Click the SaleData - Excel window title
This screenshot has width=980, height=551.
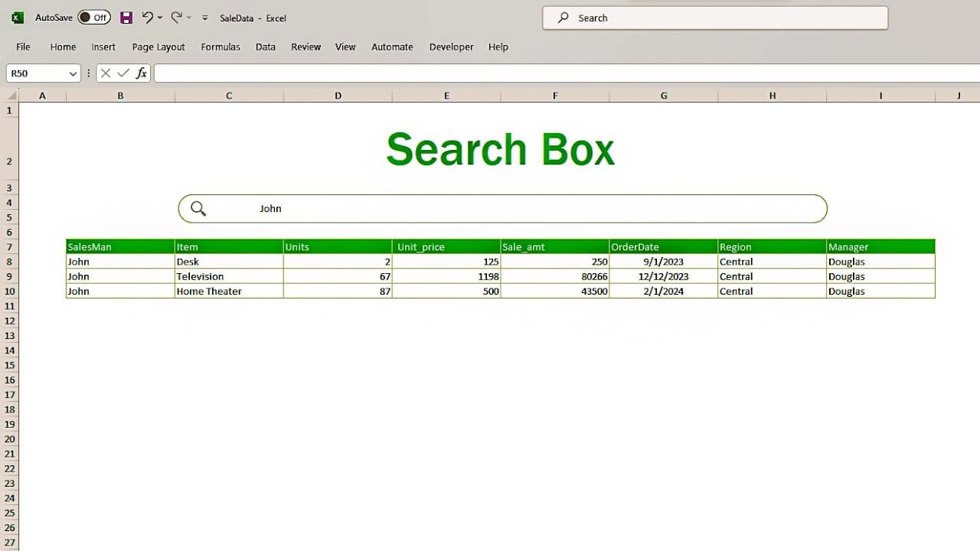tap(253, 18)
